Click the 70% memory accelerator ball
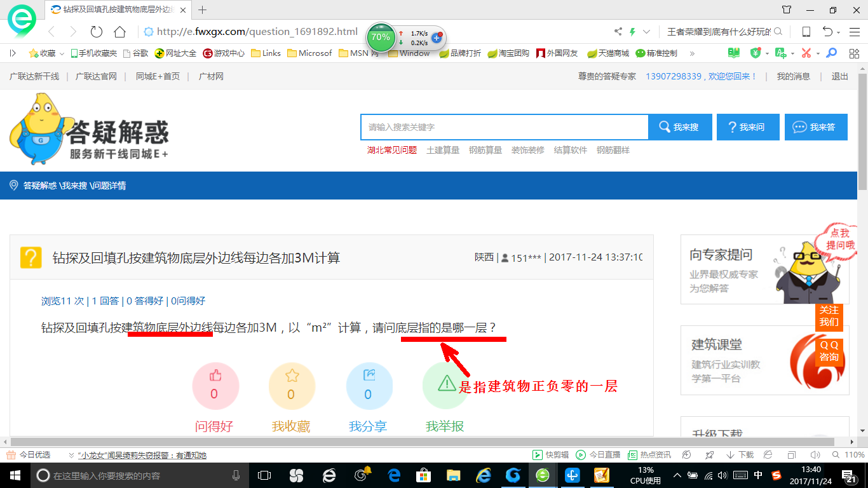The width and height of the screenshot is (868, 488). [381, 37]
